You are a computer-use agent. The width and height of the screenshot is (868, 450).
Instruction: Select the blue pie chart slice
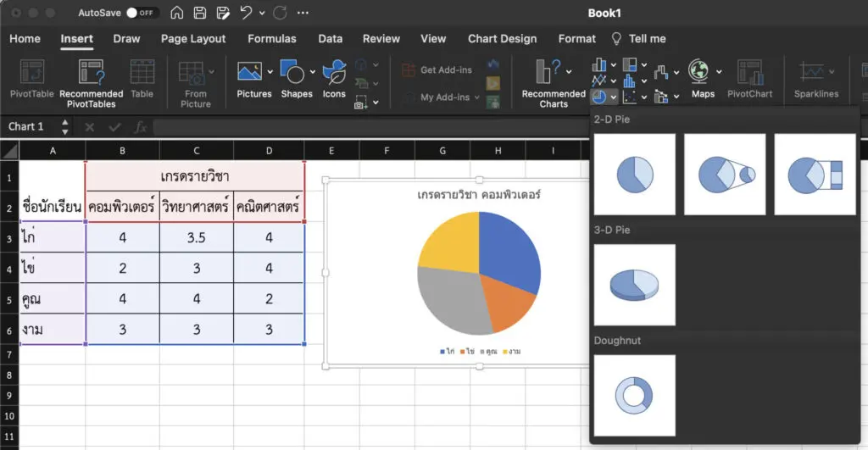[508, 247]
